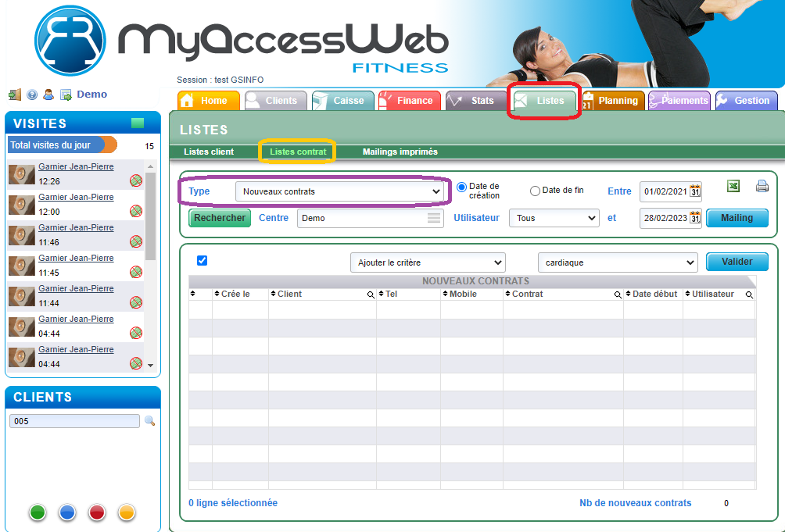This screenshot has height=532, width=785.
Task: Switch to the Planning tab
Action: click(x=611, y=101)
